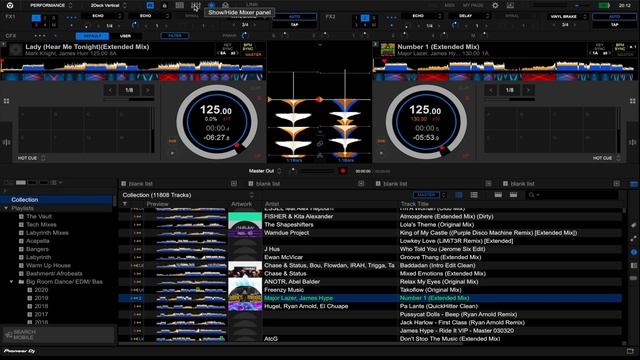Open first ECHO effect dropdown in FX1
640x360 pixels.
point(101,16)
